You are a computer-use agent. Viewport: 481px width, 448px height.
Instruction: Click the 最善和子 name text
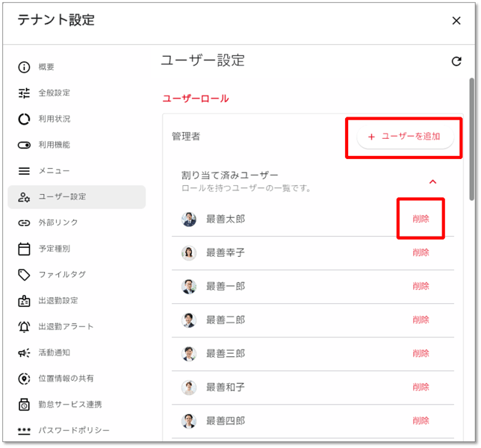click(x=226, y=387)
